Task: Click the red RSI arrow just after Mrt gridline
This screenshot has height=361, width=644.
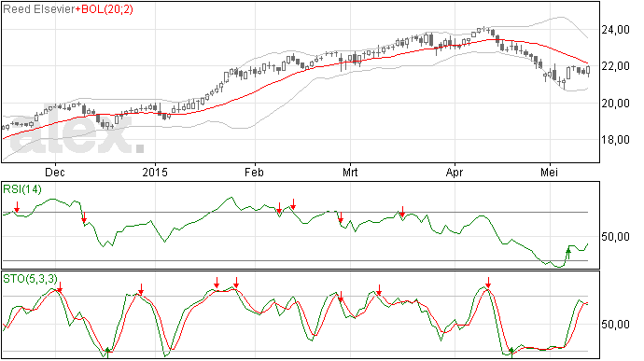Action: coord(341,217)
